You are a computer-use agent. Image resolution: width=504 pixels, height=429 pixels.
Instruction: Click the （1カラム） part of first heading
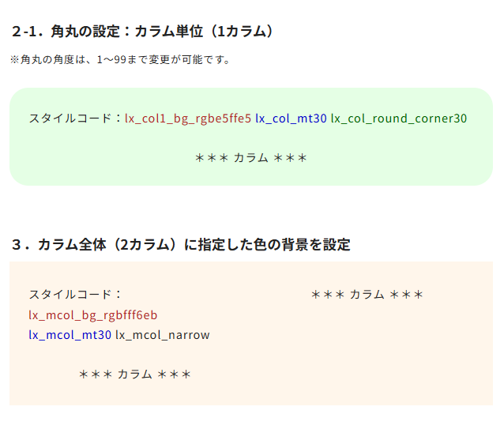[242, 32]
